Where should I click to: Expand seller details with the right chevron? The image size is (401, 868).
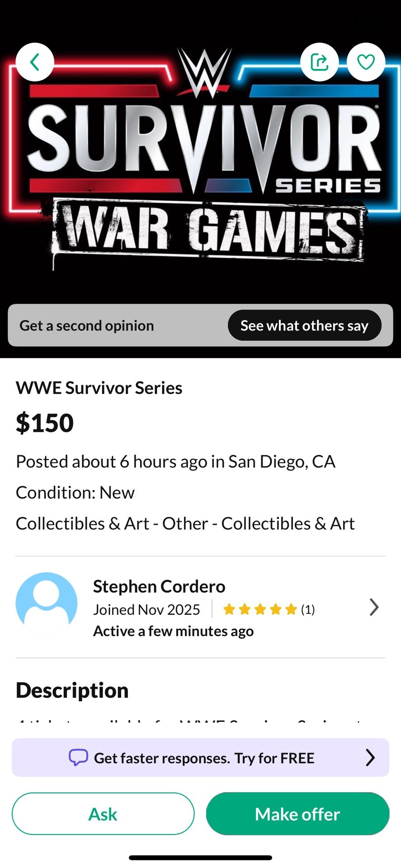point(374,607)
